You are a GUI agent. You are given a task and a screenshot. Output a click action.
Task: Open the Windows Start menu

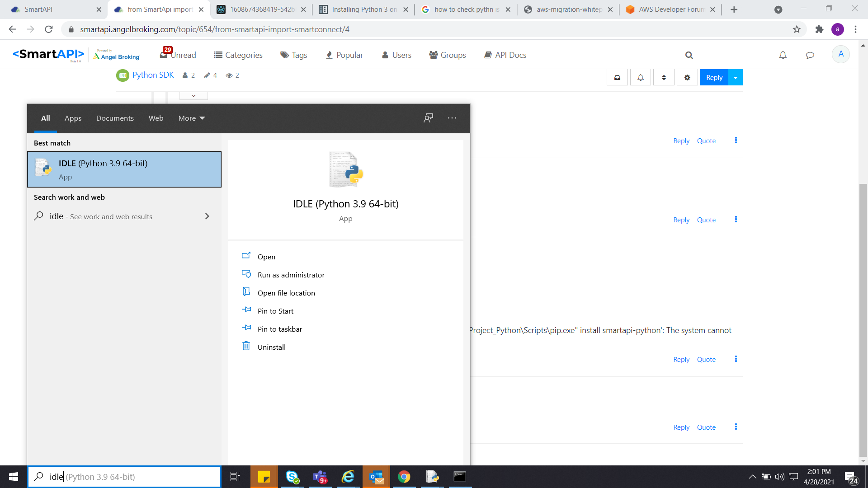pos(14,477)
